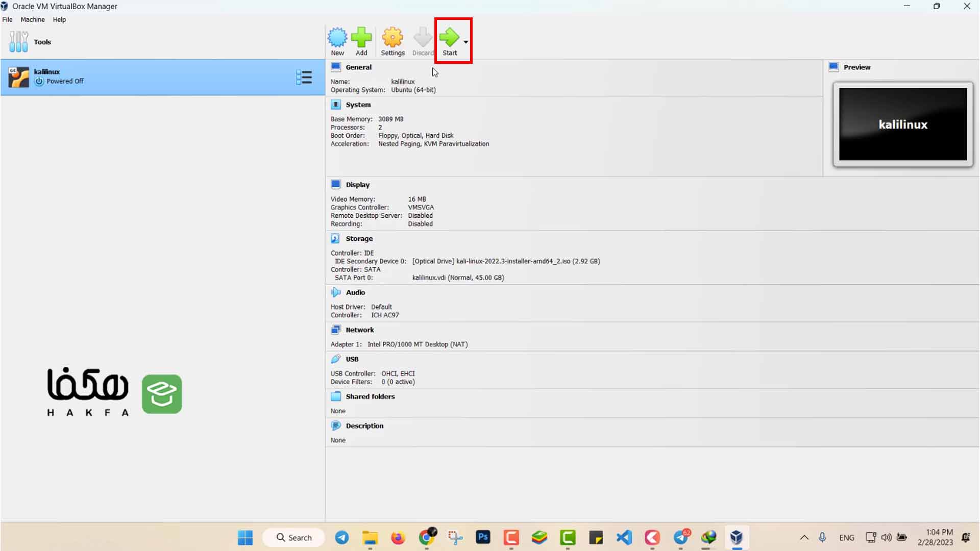Click the Video Memory 16 MB value

click(416, 199)
